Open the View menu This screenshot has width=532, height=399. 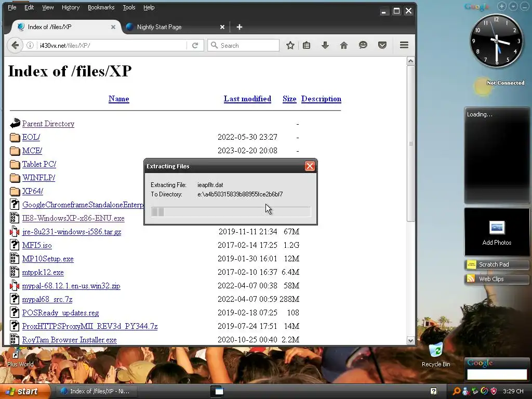point(48,7)
